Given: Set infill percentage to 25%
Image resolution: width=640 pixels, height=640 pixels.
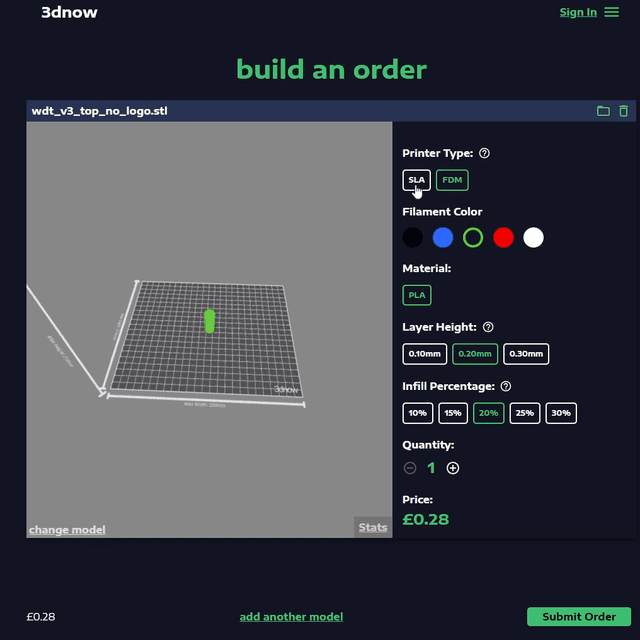Looking at the screenshot, I should (524, 413).
